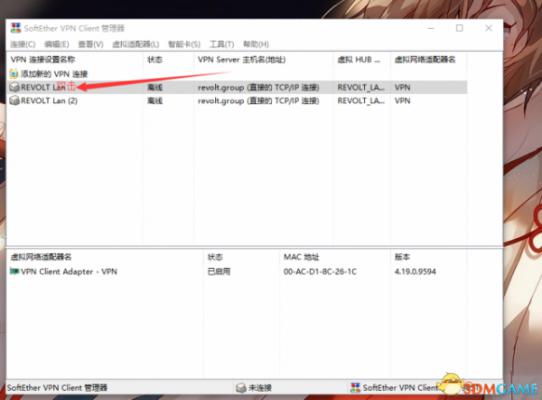The width and height of the screenshot is (542, 400).
Task: Select the REVOLT Lan (2) connection icon
Action: point(14,101)
